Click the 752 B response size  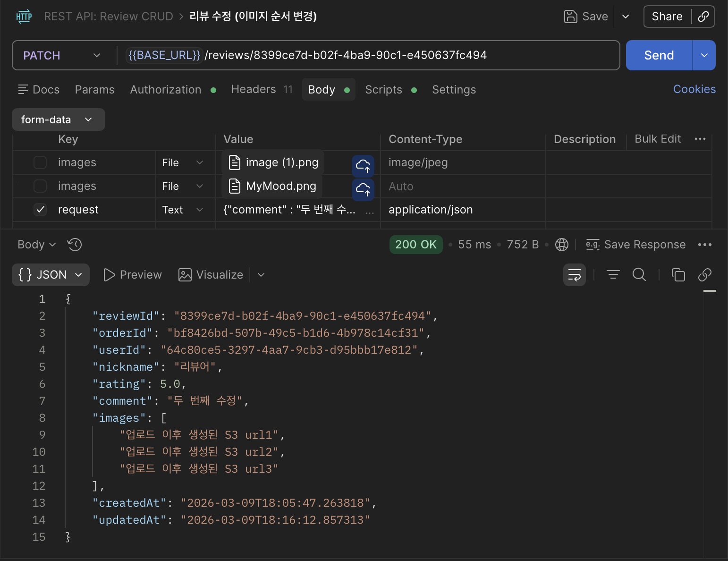point(523,245)
